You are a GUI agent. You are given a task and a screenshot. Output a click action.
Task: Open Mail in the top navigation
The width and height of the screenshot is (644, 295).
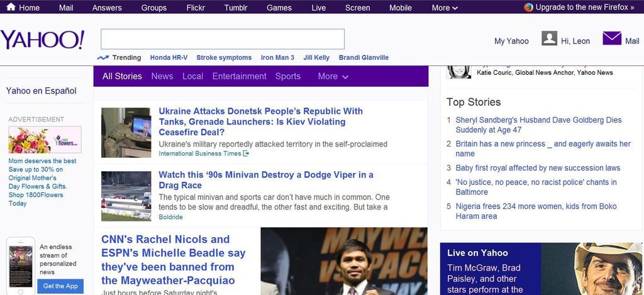click(x=66, y=8)
